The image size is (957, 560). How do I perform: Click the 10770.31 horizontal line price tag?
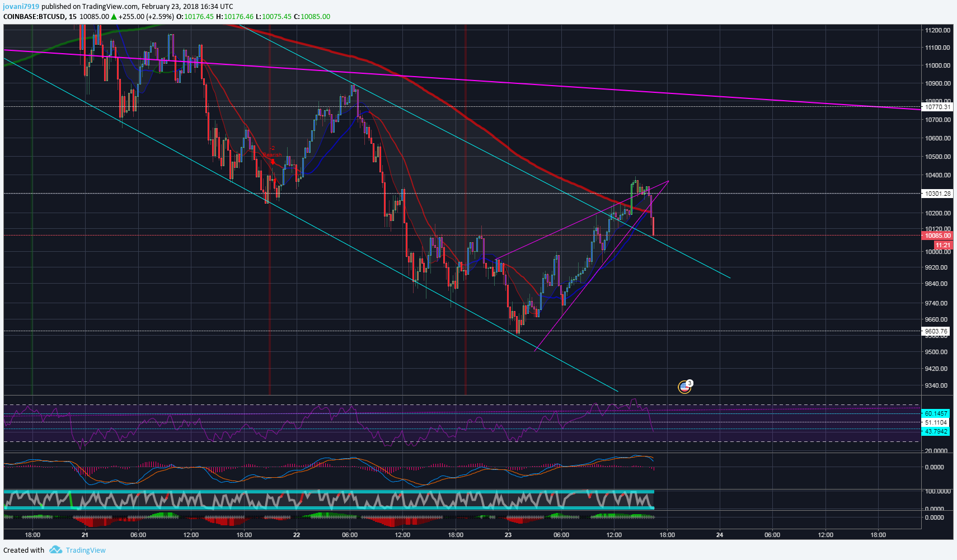[937, 107]
